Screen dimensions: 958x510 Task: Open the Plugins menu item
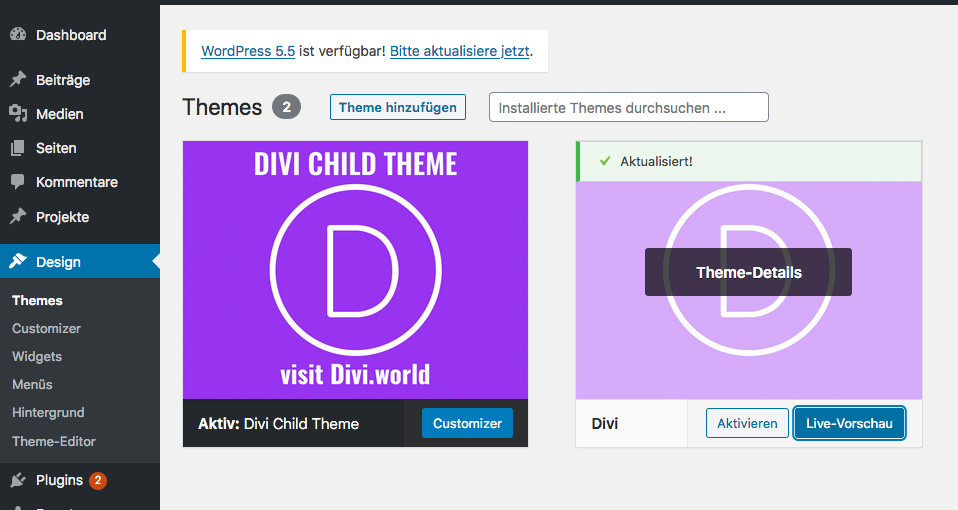[79, 481]
